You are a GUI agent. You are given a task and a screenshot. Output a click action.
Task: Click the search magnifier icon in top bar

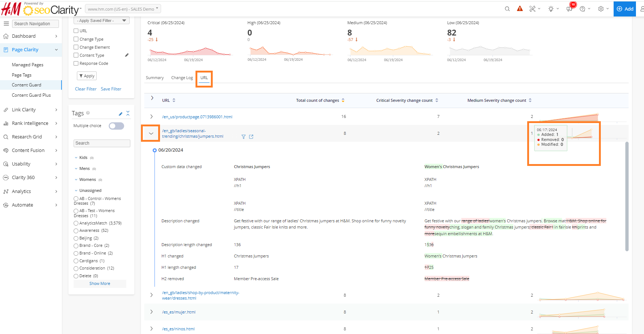pyautogui.click(x=507, y=9)
